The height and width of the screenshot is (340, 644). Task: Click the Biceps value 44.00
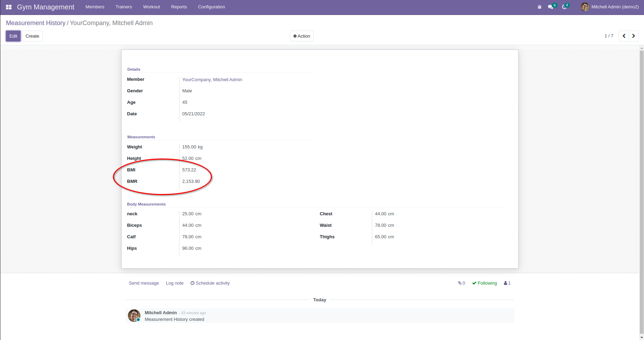point(188,225)
